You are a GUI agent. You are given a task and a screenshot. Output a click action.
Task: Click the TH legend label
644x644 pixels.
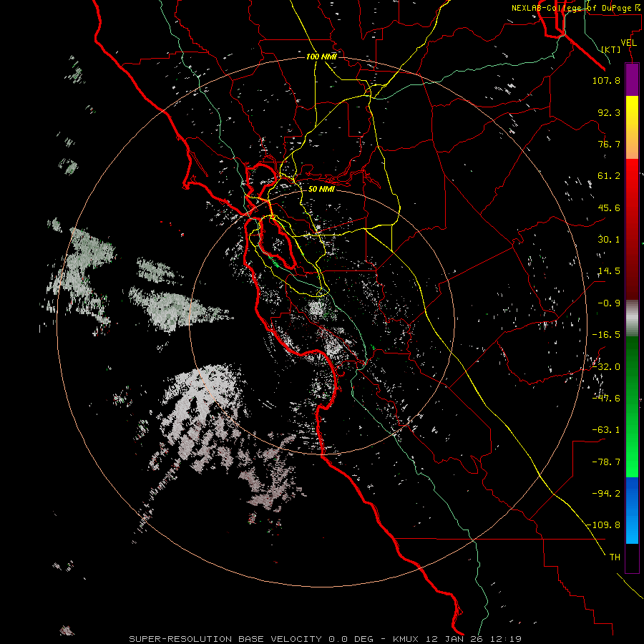(615, 557)
